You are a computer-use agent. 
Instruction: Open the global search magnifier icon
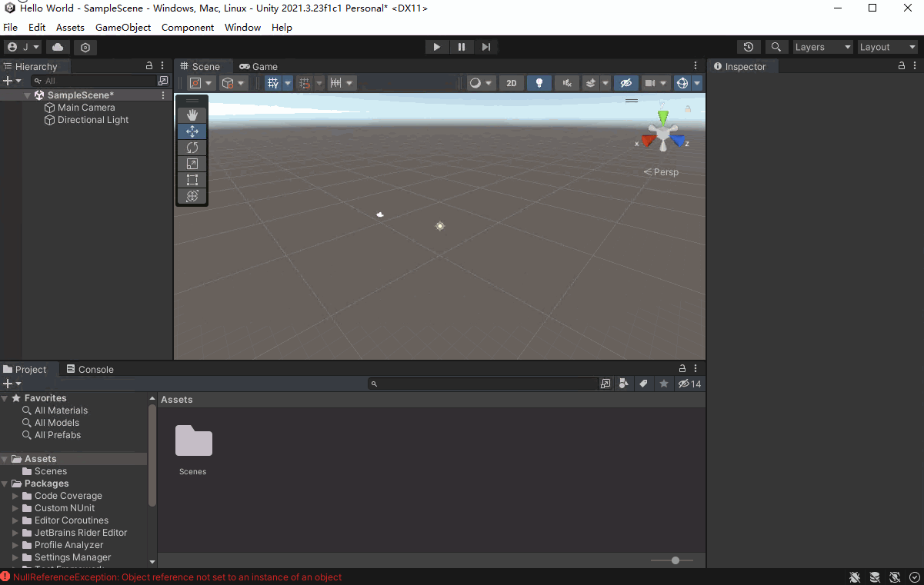tap(776, 47)
